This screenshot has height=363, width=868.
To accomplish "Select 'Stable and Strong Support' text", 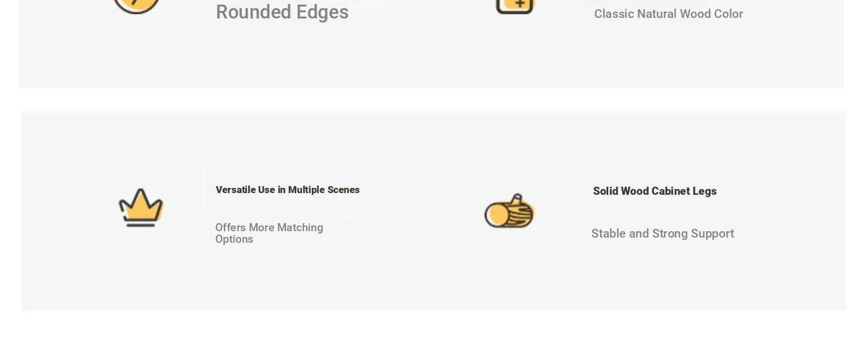I will click(x=663, y=234).
